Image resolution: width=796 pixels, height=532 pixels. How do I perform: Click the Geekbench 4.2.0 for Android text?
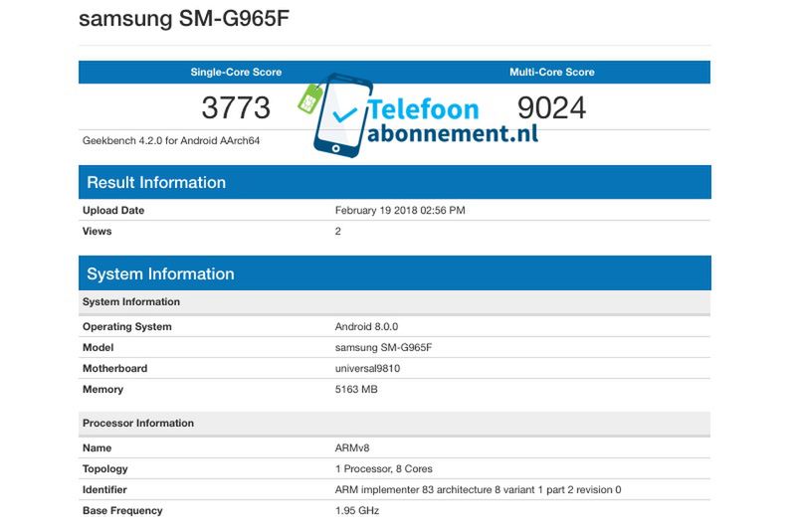(x=170, y=141)
